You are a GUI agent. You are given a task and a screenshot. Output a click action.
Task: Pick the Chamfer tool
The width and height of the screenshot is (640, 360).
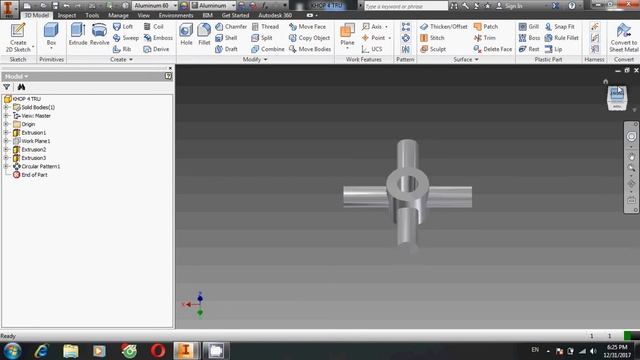[x=231, y=27]
